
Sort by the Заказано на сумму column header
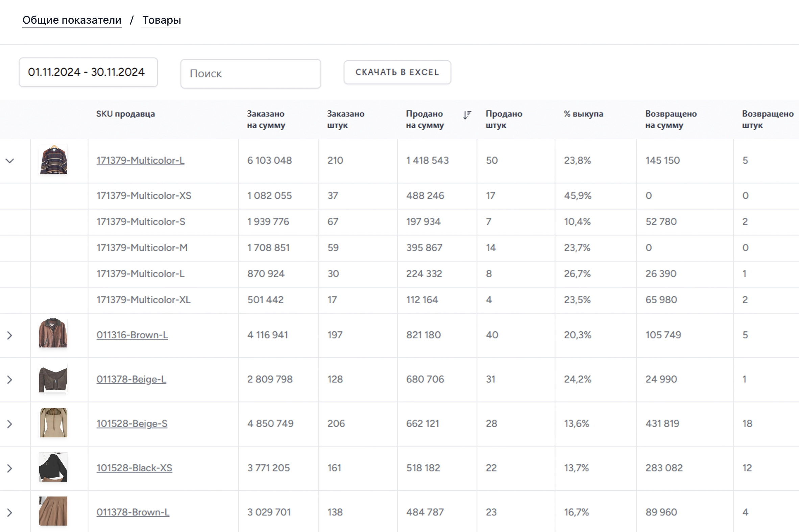coord(266,119)
